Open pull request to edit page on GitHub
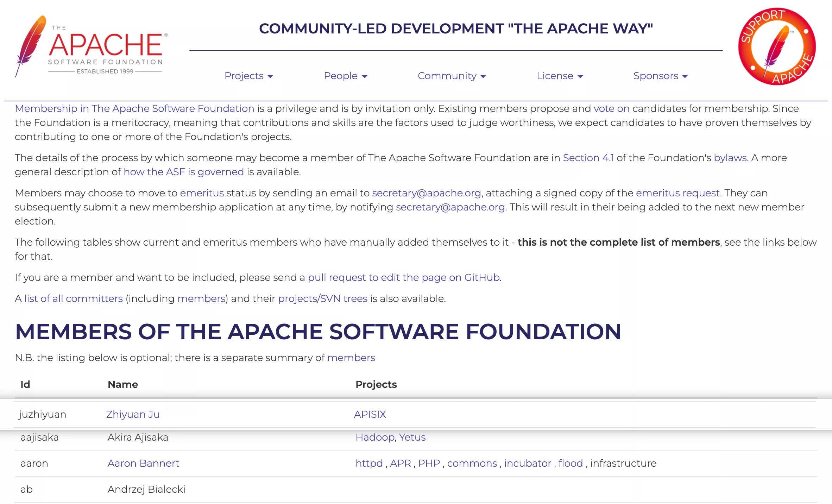Screen dimensions: 832x504 (x=404, y=277)
